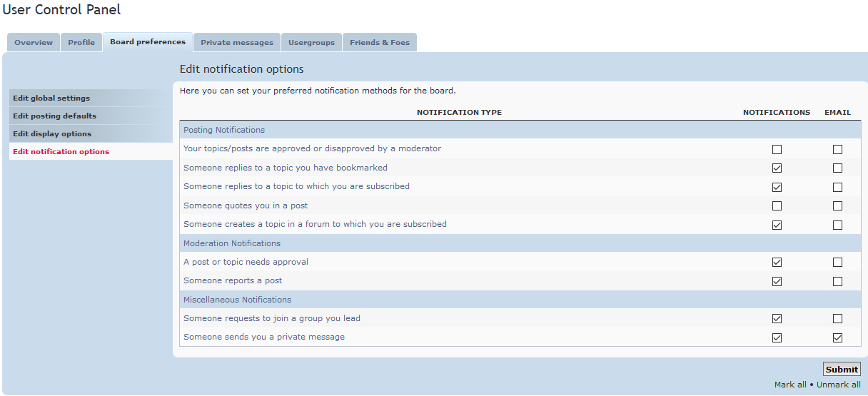Click the Unmark all link
Screen dimensions: 868x396
pos(838,385)
